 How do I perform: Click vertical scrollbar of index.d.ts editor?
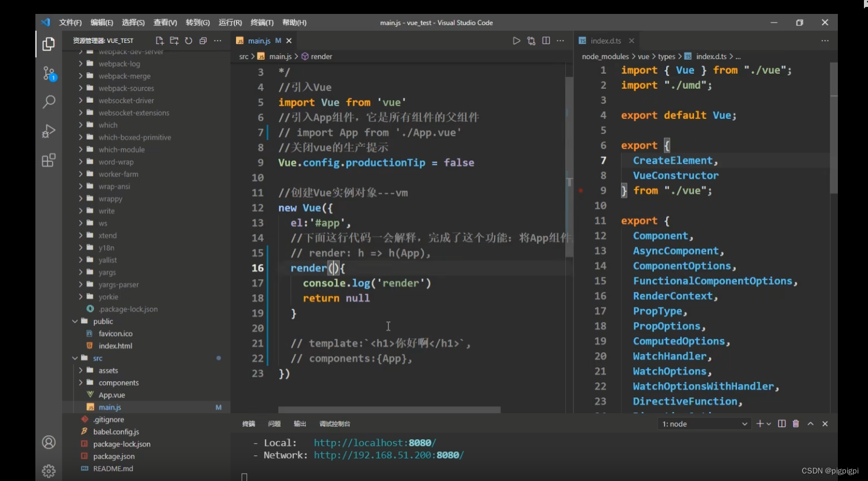click(x=833, y=128)
